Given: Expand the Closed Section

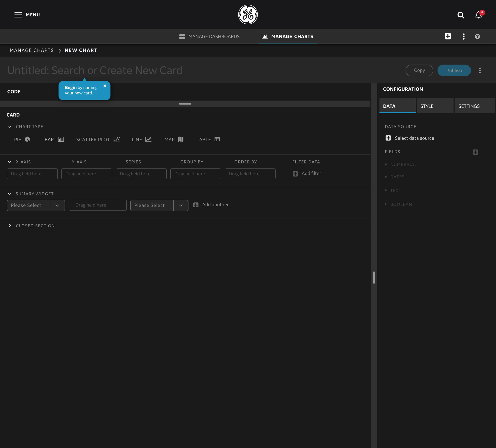Looking at the screenshot, I should (x=10, y=226).
